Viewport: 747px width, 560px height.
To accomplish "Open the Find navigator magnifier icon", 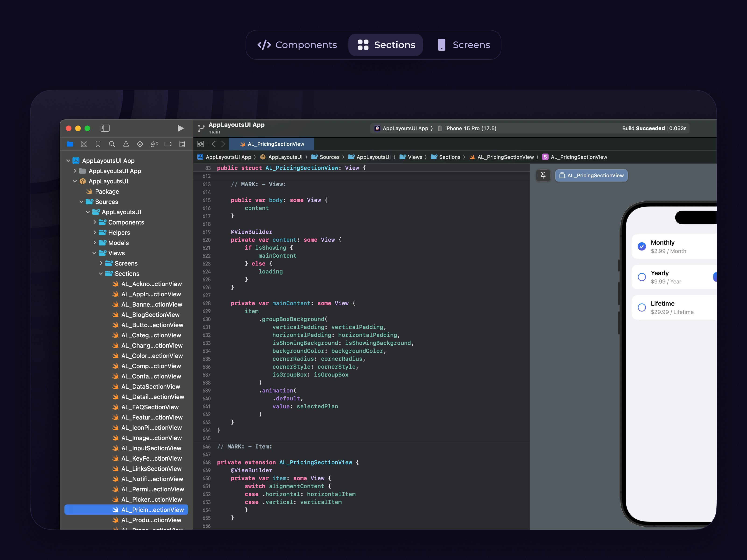I will tap(112, 144).
